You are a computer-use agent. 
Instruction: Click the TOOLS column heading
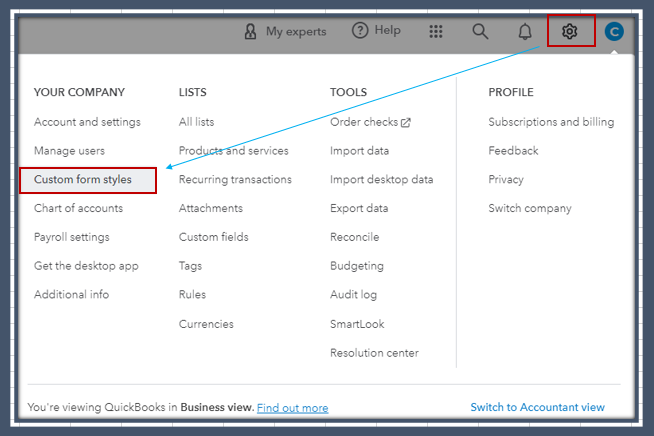click(348, 92)
